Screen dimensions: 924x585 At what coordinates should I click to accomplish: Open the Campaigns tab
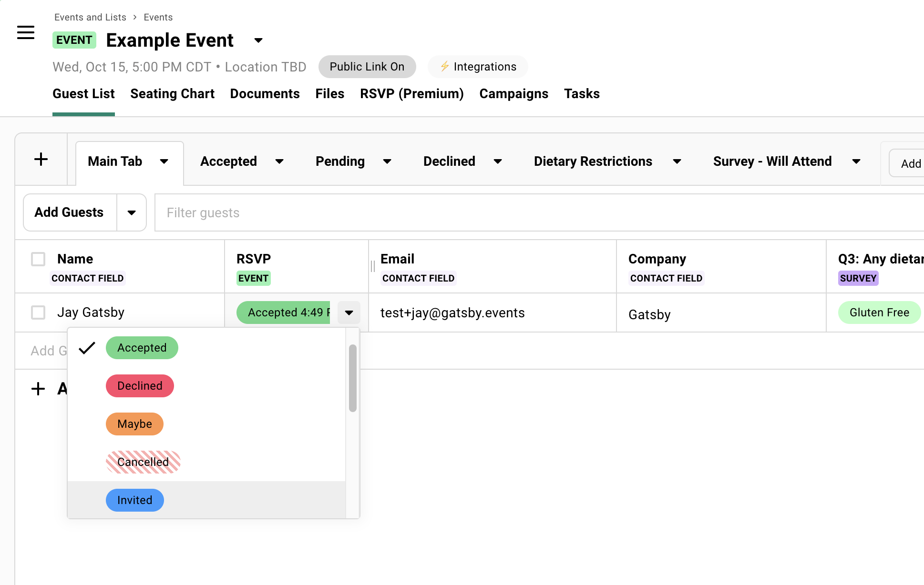coord(513,94)
